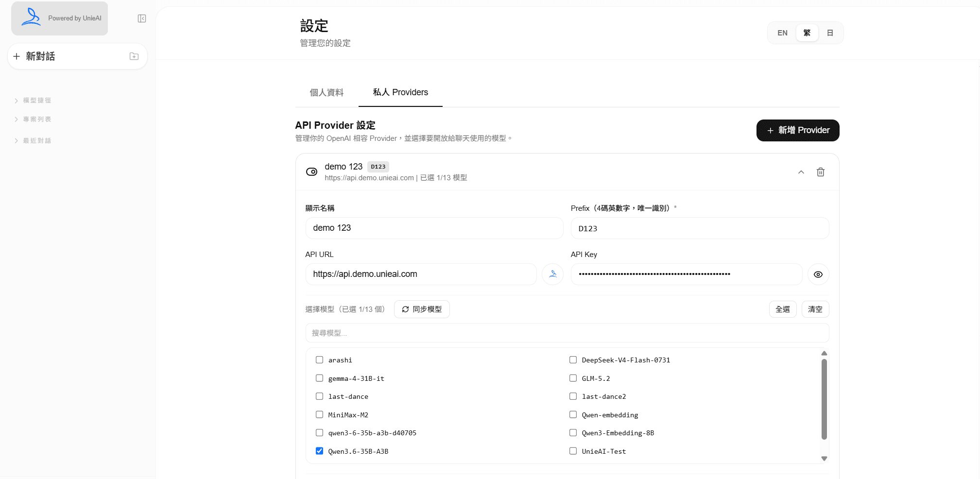
Task: Check the arashi model checkbox
Action: (x=319, y=360)
